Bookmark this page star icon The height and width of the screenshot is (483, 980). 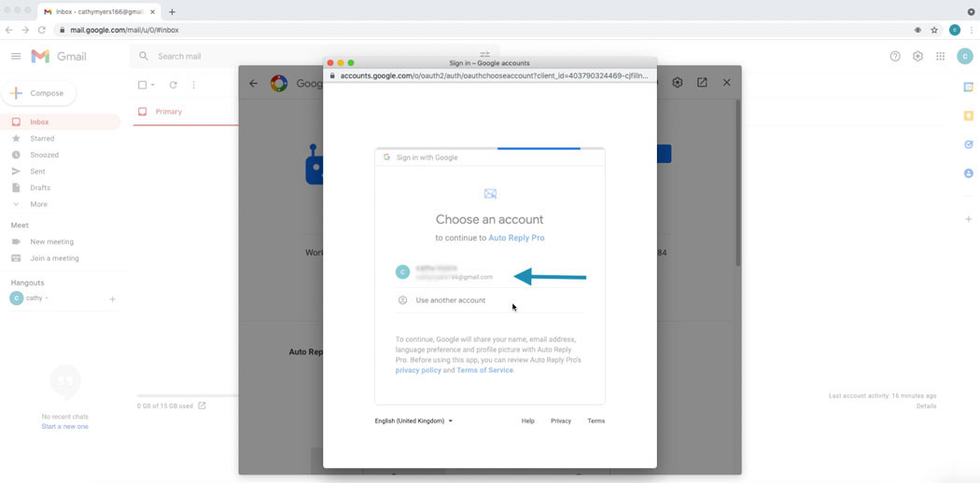934,29
